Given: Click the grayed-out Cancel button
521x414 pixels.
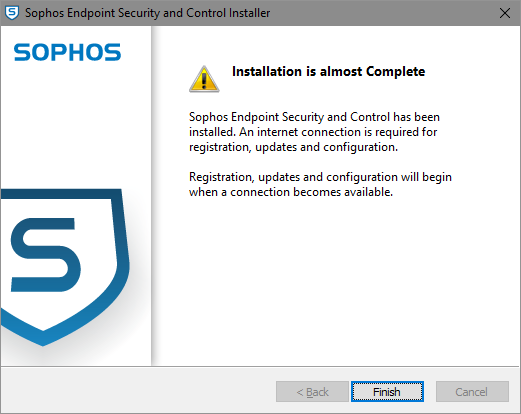Looking at the screenshot, I should pyautogui.click(x=472, y=392).
